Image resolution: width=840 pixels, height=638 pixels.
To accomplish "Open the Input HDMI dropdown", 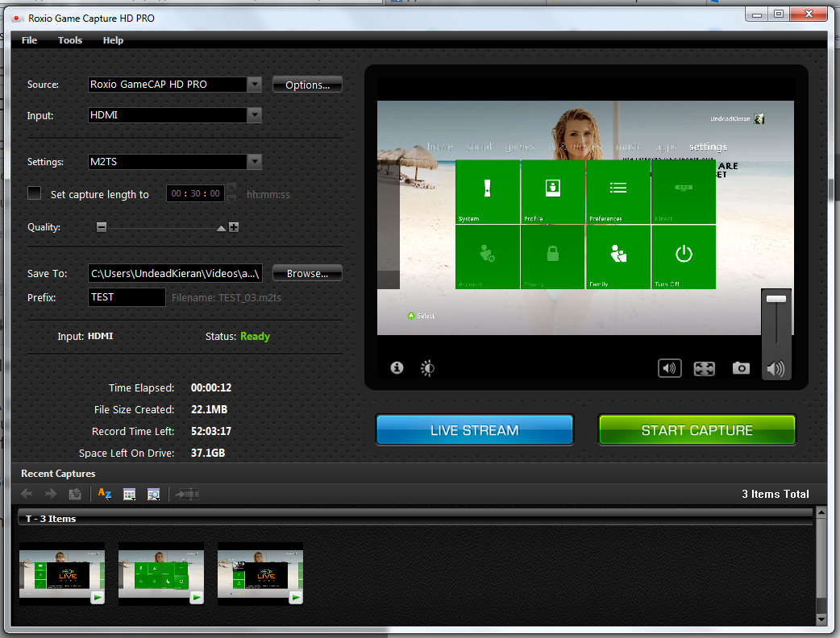I will pos(254,115).
